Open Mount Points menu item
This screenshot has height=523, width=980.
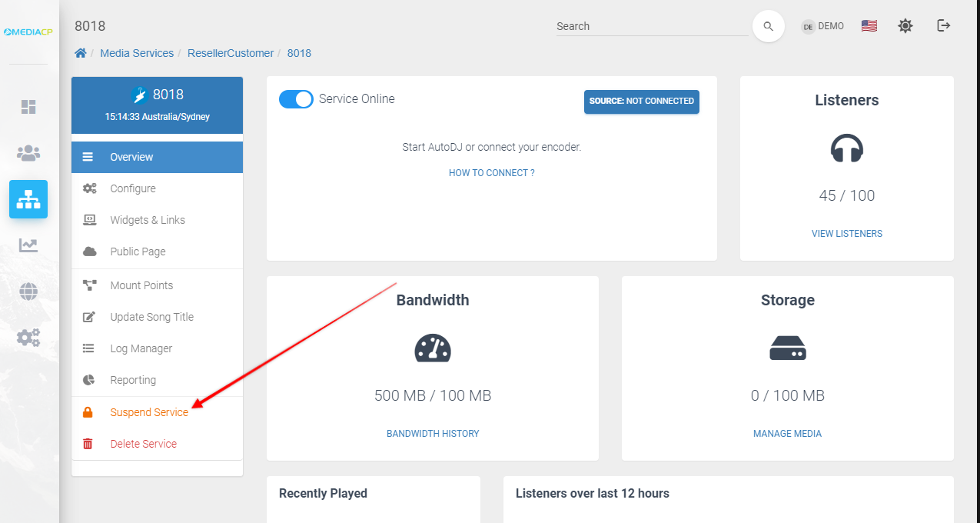coord(157,285)
